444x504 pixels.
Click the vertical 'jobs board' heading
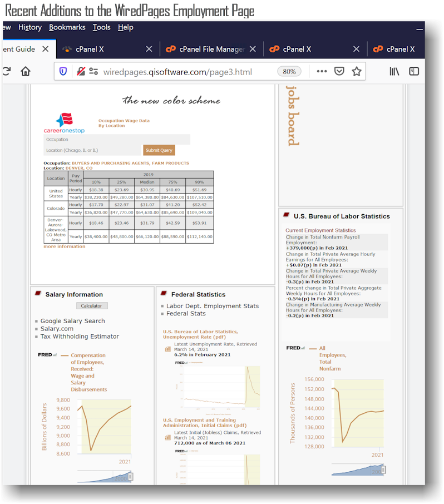293,115
